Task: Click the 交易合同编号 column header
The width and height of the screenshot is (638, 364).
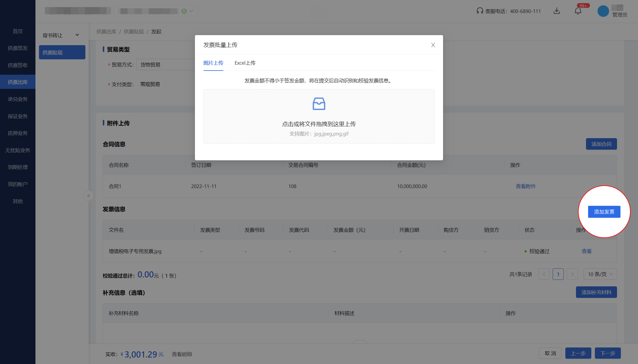Action: [x=303, y=165]
